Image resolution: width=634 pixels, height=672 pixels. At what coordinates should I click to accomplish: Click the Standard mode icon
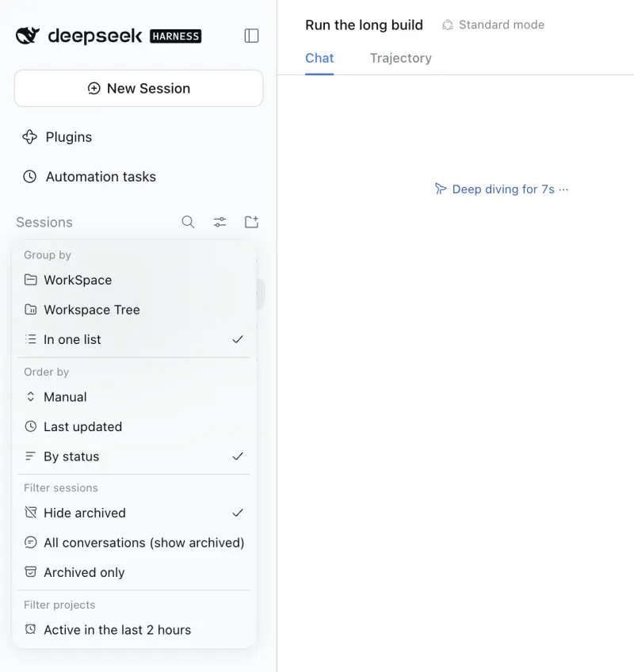click(448, 25)
